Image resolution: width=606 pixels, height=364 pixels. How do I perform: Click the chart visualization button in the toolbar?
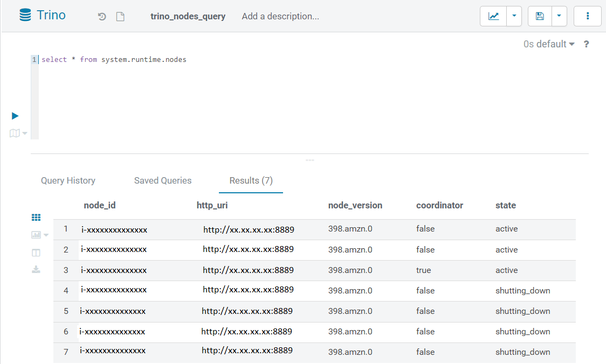(x=493, y=16)
